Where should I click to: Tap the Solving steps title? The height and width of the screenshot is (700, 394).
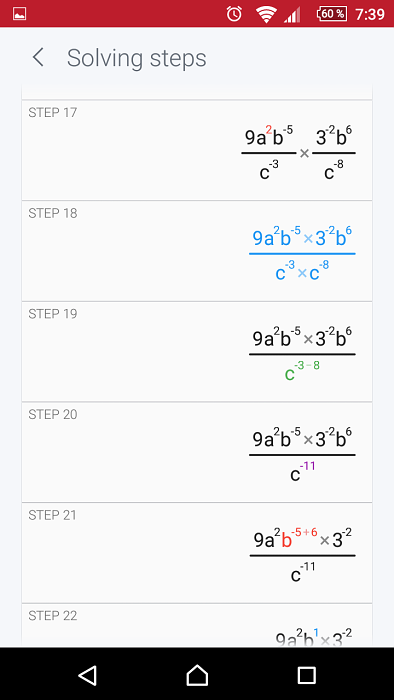tap(137, 58)
